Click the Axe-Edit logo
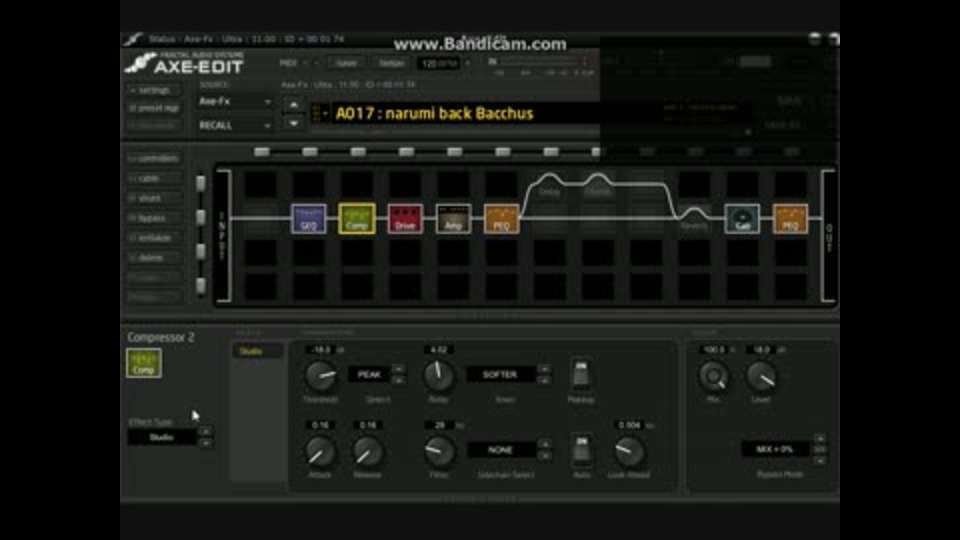Viewport: 960px width, 540px height. (185, 63)
